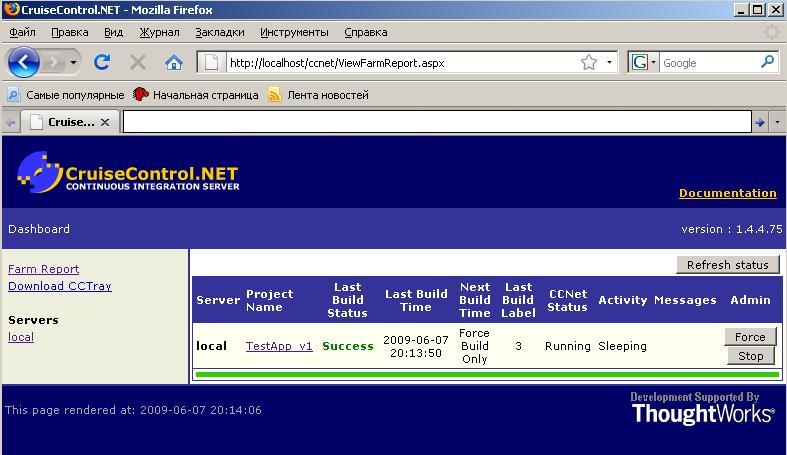
Task: Open the Download CCTray link
Action: [x=60, y=286]
